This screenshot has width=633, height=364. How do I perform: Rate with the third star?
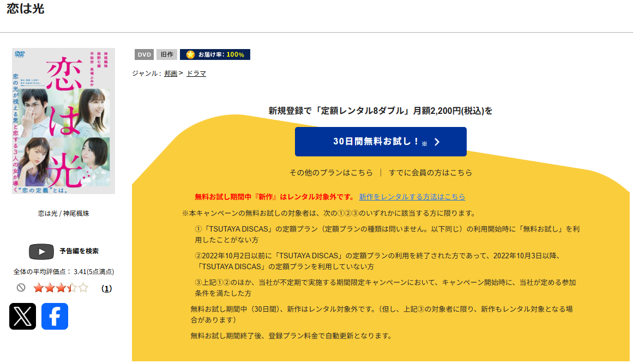tap(61, 288)
